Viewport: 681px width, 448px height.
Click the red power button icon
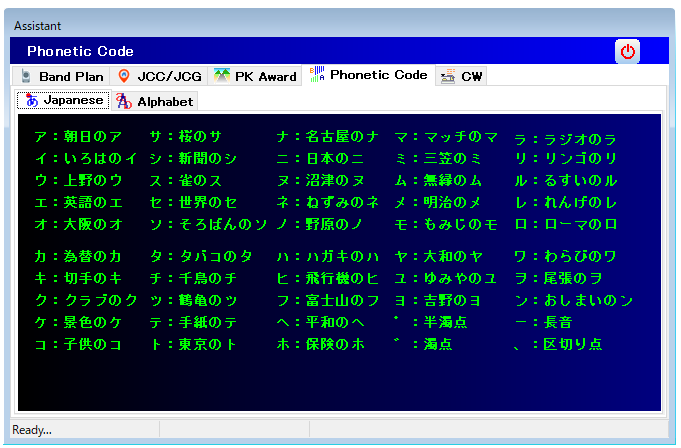627,52
